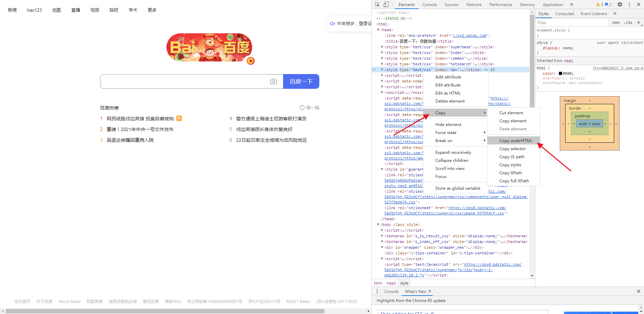The image size is (644, 314).
Task: Toggle .cls element classes panel
Action: pos(628,22)
